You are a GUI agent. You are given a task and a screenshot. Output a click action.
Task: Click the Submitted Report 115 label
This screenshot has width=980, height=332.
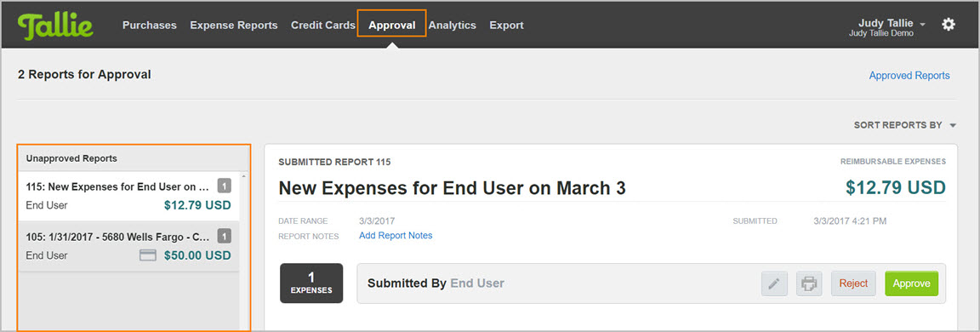pyautogui.click(x=334, y=163)
